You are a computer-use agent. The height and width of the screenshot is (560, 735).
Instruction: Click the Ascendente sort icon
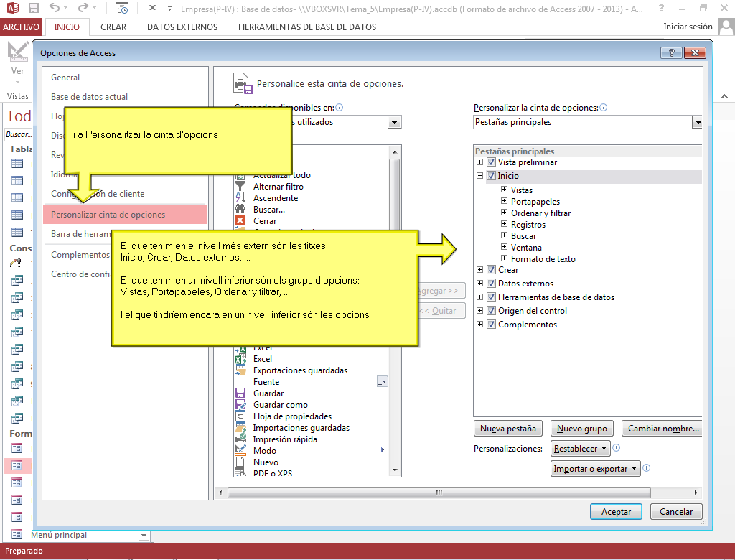[x=240, y=198]
